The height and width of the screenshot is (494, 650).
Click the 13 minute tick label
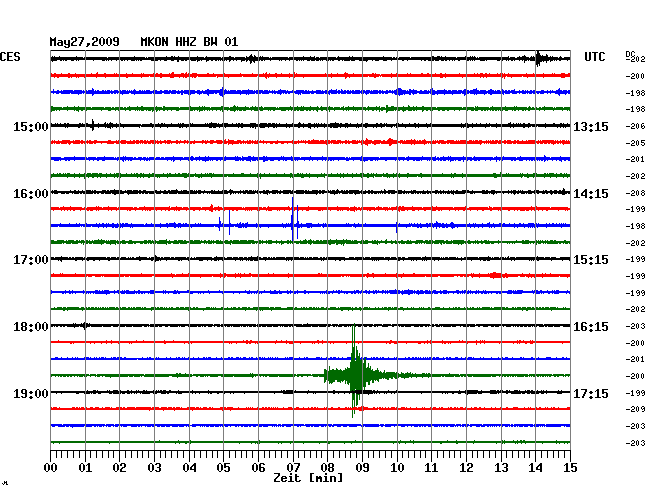click(501, 468)
